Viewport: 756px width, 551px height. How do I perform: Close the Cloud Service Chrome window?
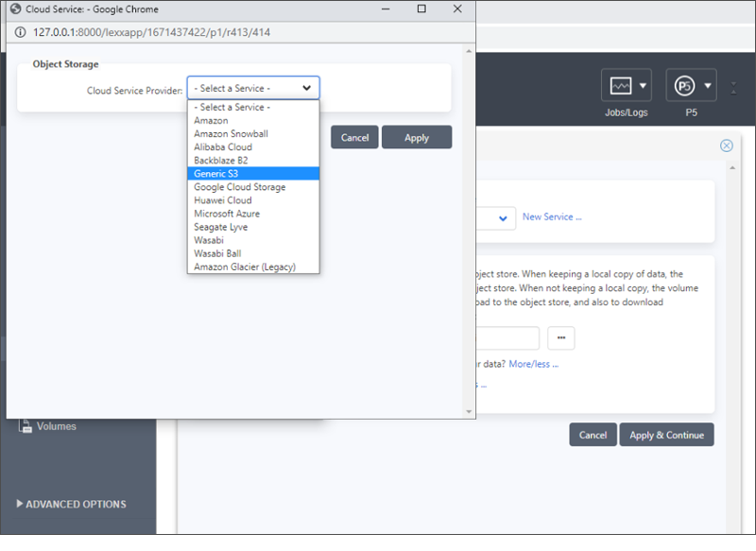coord(457,9)
